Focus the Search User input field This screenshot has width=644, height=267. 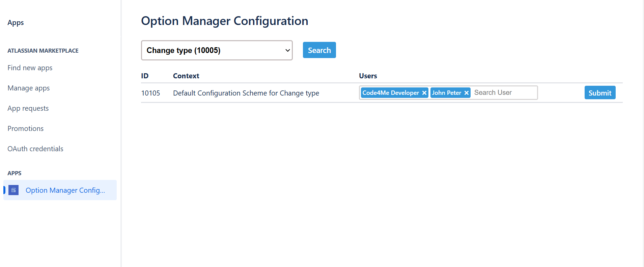[x=504, y=93]
